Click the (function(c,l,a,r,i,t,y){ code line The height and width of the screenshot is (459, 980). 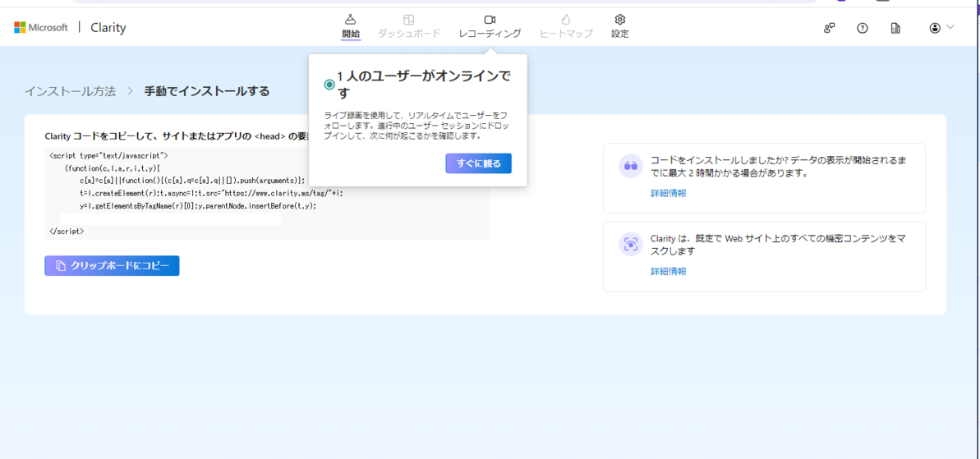pyautogui.click(x=113, y=168)
